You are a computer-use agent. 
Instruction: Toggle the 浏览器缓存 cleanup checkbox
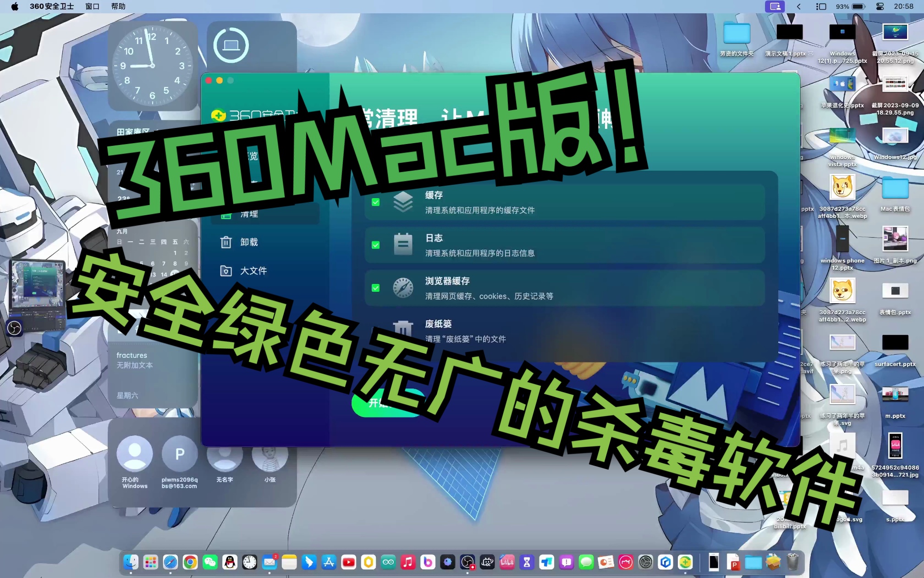click(375, 288)
